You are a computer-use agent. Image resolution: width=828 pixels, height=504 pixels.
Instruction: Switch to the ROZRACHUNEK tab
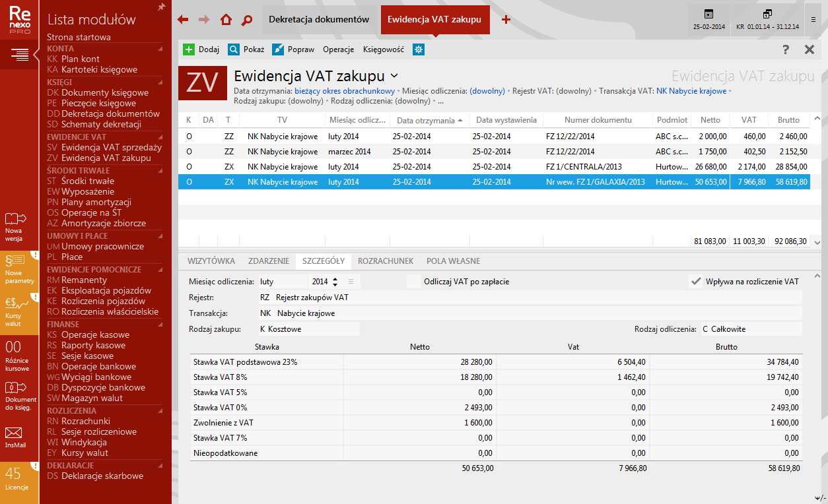pyautogui.click(x=385, y=261)
